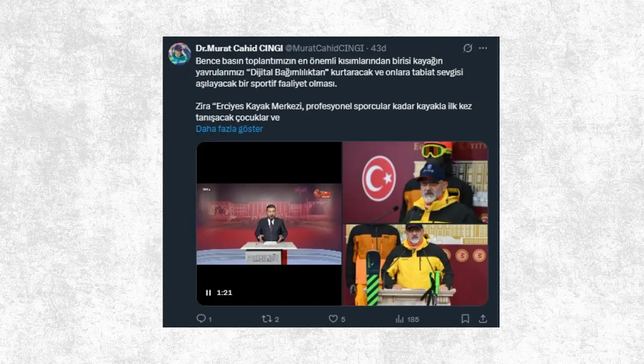Image resolution: width=644 pixels, height=364 pixels.
Task: Open the Dr.Murat Cahid CINGI display name
Action: [x=239, y=48]
